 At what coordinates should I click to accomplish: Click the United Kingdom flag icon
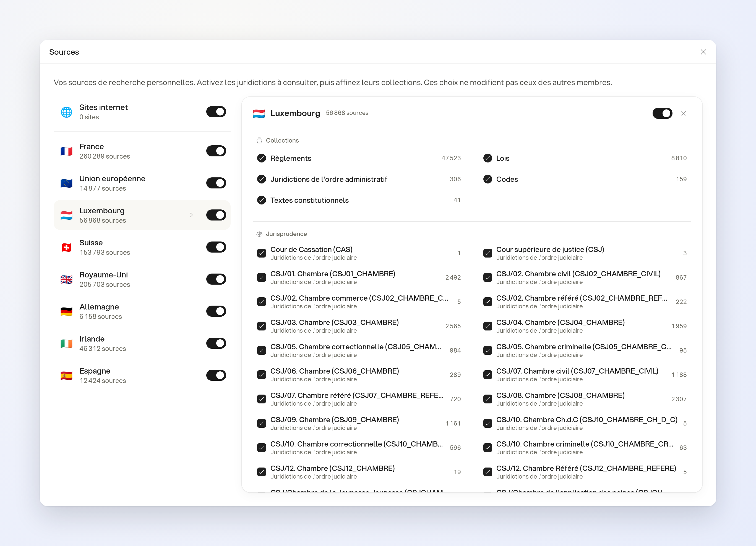(x=66, y=280)
